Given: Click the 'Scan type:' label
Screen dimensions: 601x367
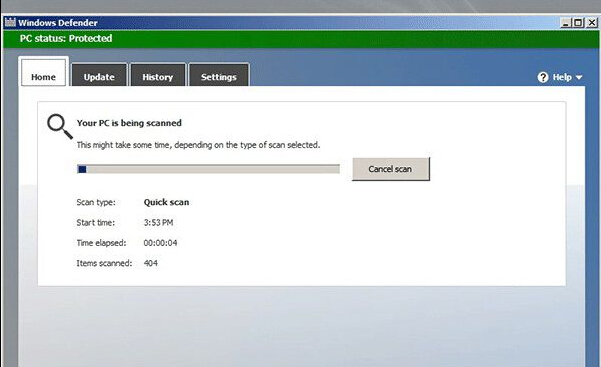Looking at the screenshot, I should click(x=96, y=202).
